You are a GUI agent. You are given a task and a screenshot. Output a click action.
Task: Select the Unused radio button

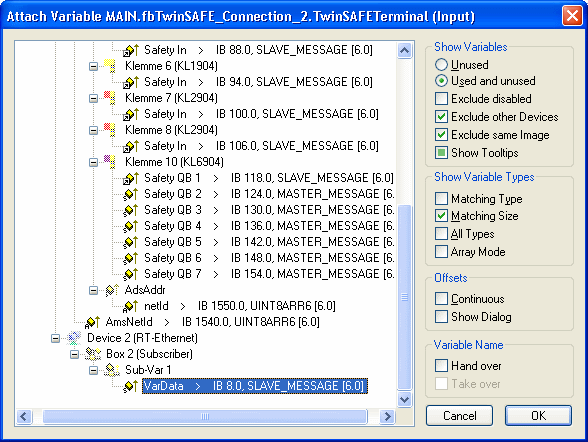[441, 64]
